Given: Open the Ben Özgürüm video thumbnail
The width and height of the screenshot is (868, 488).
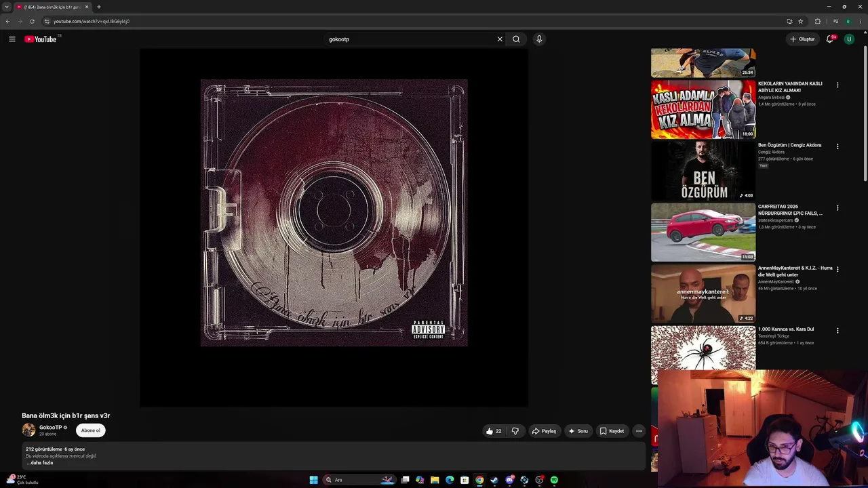Looking at the screenshot, I should [703, 171].
